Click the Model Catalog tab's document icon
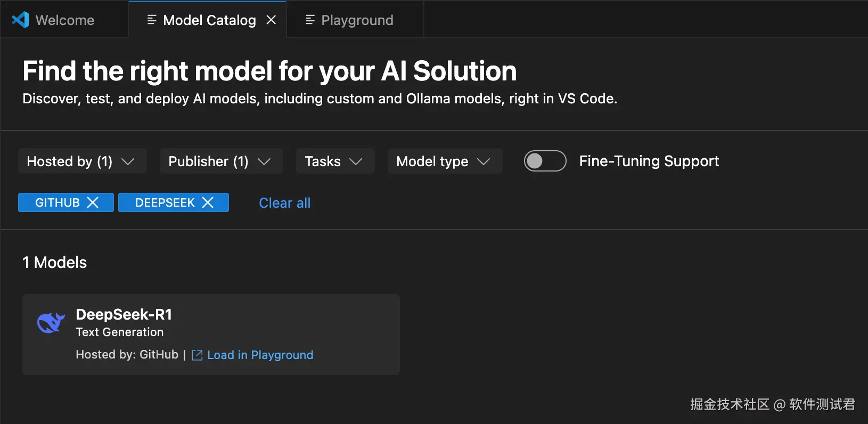Screen dimensions: 868x424 click(152, 20)
